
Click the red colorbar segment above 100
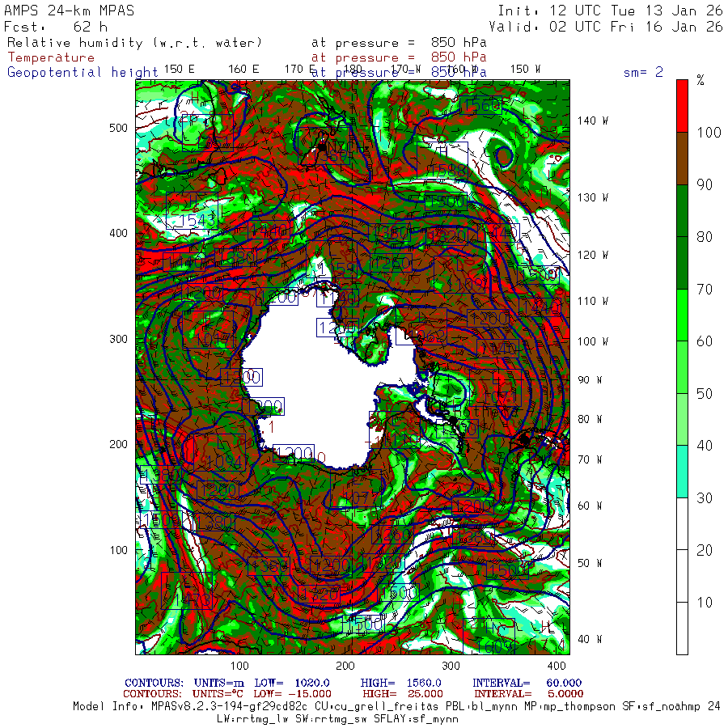click(682, 106)
